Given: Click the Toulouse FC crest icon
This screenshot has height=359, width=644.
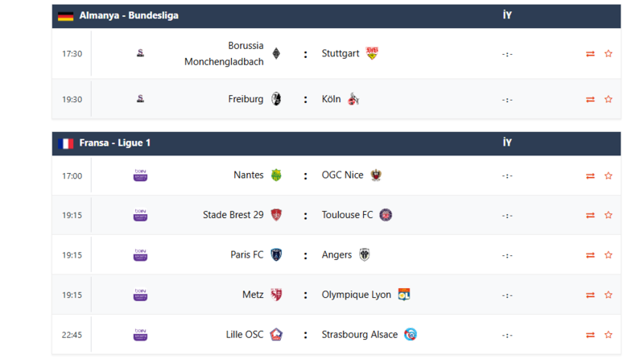Looking at the screenshot, I should pyautogui.click(x=386, y=215).
